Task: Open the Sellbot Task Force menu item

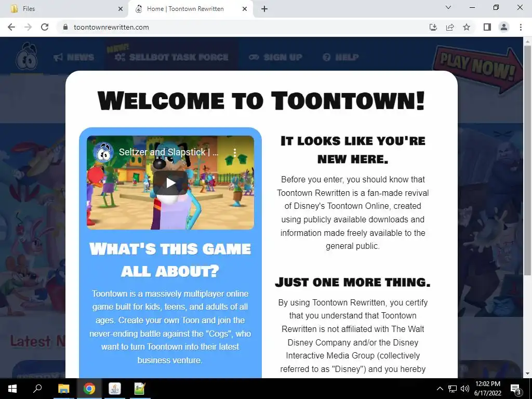Action: (171, 57)
